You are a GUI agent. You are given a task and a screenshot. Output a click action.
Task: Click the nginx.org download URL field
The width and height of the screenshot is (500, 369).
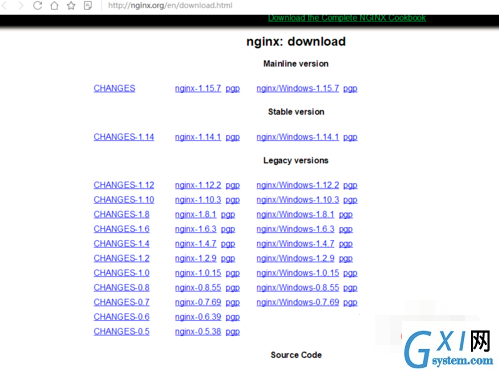pos(170,5)
